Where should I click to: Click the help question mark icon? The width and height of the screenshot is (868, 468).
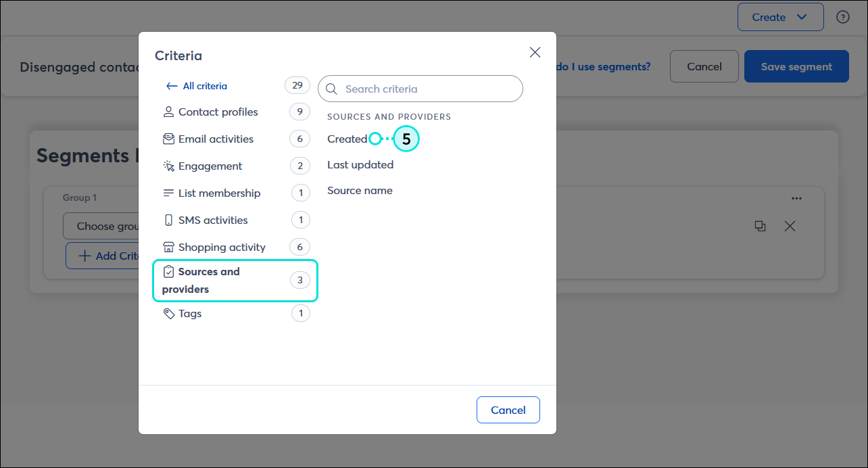pos(843,18)
